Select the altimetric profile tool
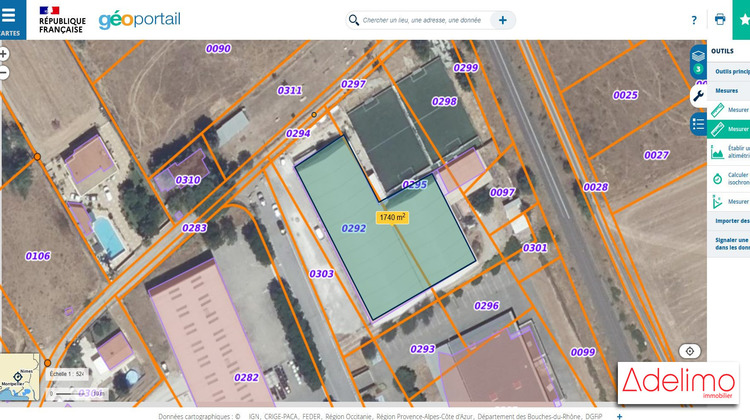Image resolution: width=750 pixels, height=420 pixels. point(728,152)
